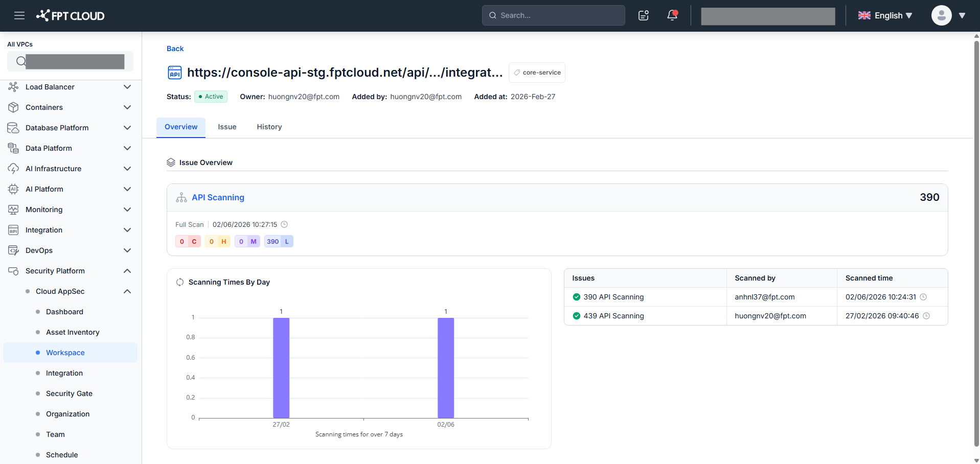Click the Data Platform icon
980x464 pixels.
[x=13, y=148]
